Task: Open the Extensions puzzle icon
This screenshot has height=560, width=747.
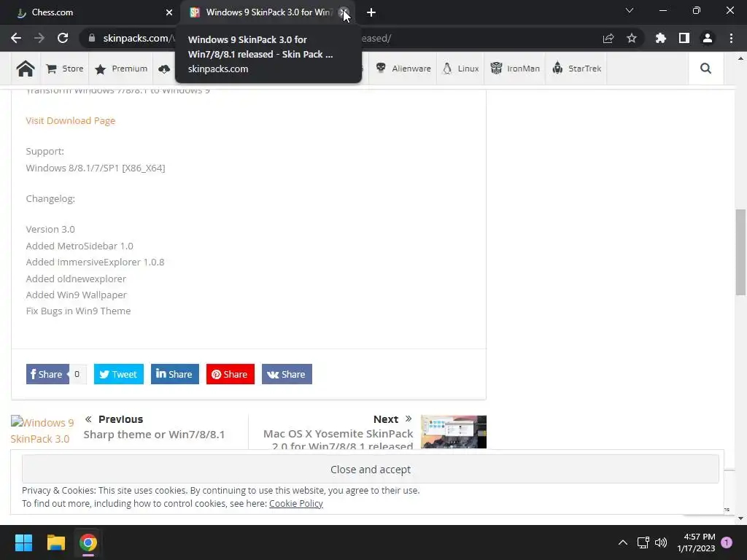Action: [x=660, y=38]
